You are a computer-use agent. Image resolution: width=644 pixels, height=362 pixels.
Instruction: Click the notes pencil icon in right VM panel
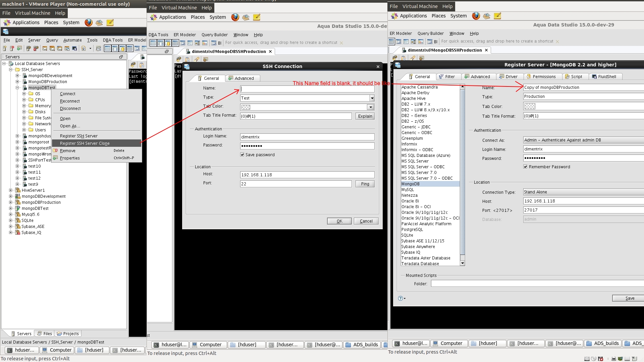click(x=497, y=16)
